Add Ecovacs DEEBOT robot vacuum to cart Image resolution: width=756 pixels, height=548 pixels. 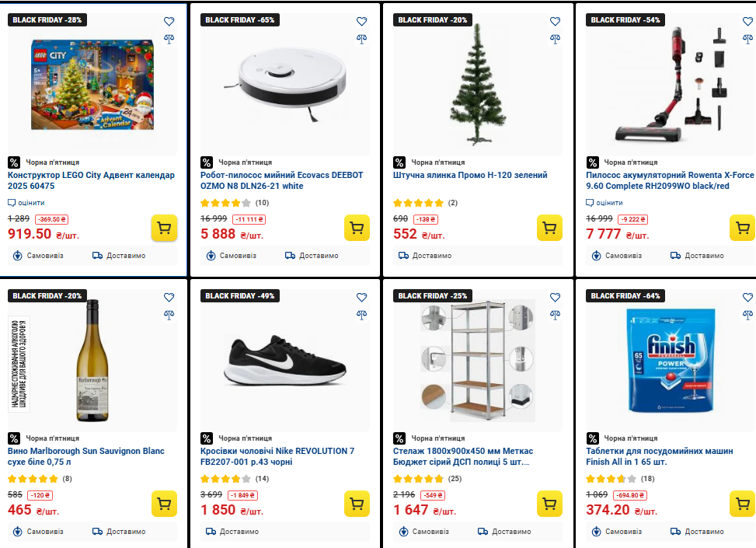(x=357, y=228)
